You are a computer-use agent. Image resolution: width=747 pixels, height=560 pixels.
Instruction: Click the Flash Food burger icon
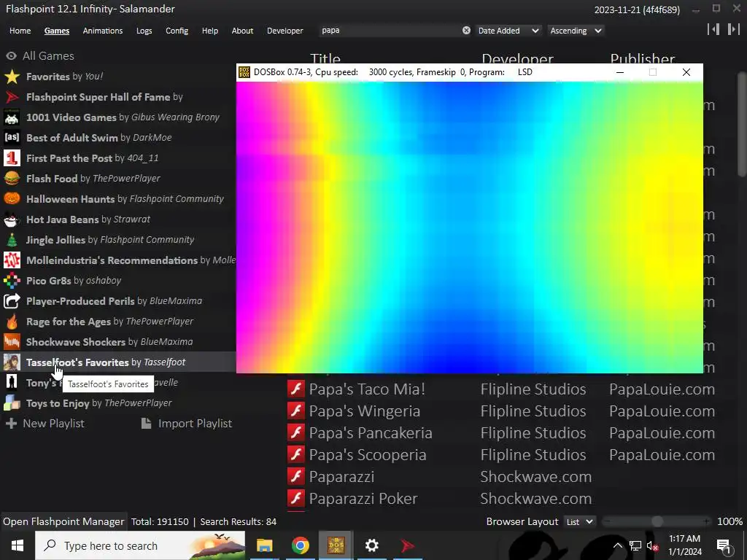(12, 179)
